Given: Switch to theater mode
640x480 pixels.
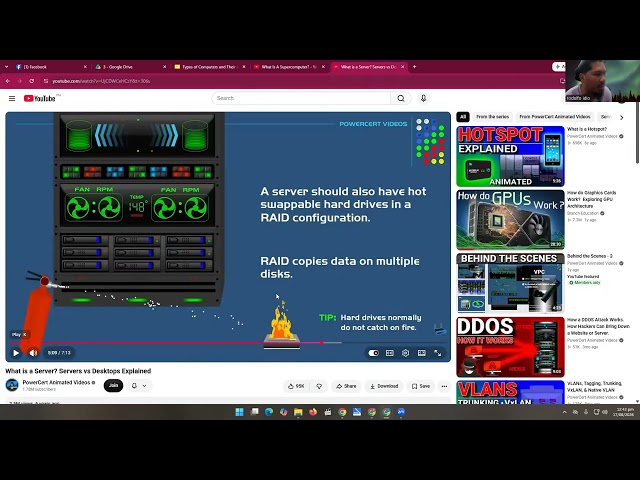Looking at the screenshot, I should tap(422, 353).
